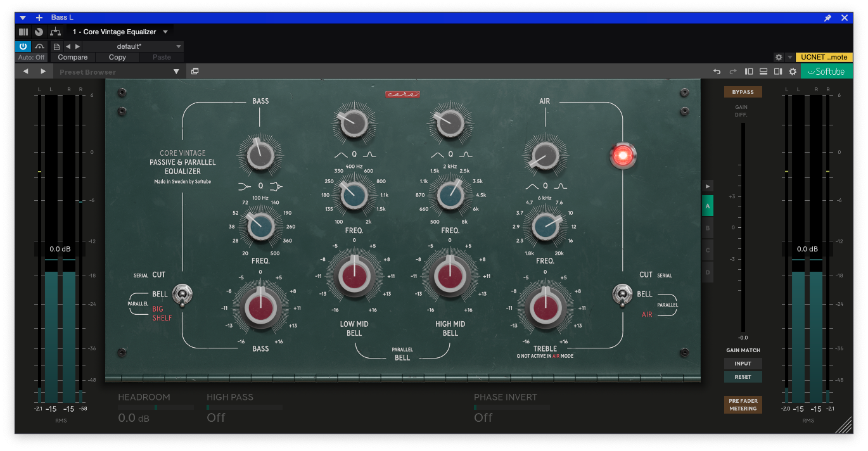
Task: Click the Compare button
Action: click(72, 57)
